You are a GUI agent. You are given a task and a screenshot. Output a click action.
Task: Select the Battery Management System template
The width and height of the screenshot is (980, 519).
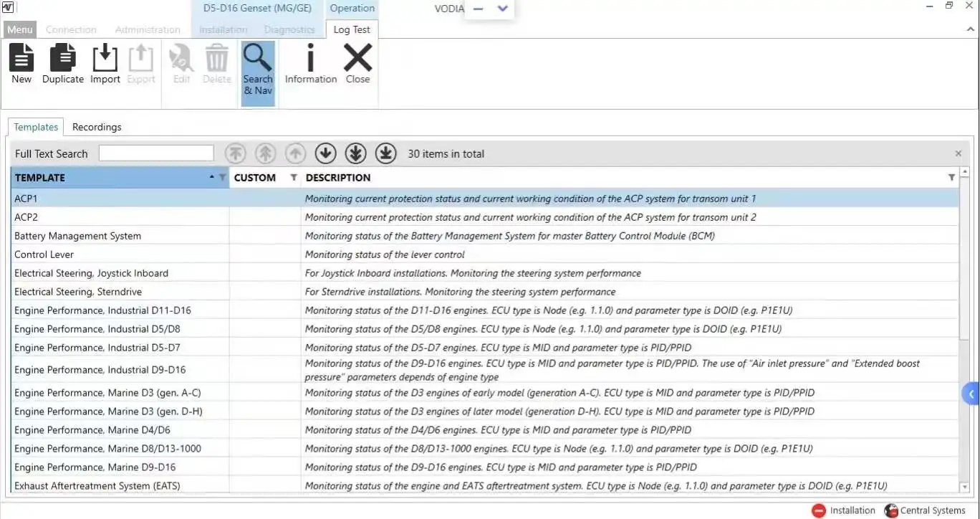point(485,236)
